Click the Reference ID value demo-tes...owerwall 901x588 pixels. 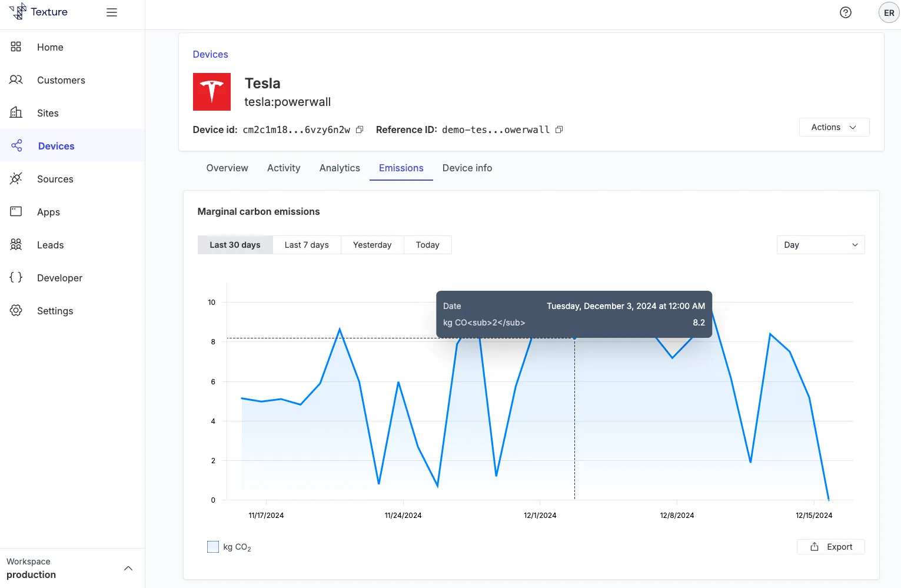[496, 129]
